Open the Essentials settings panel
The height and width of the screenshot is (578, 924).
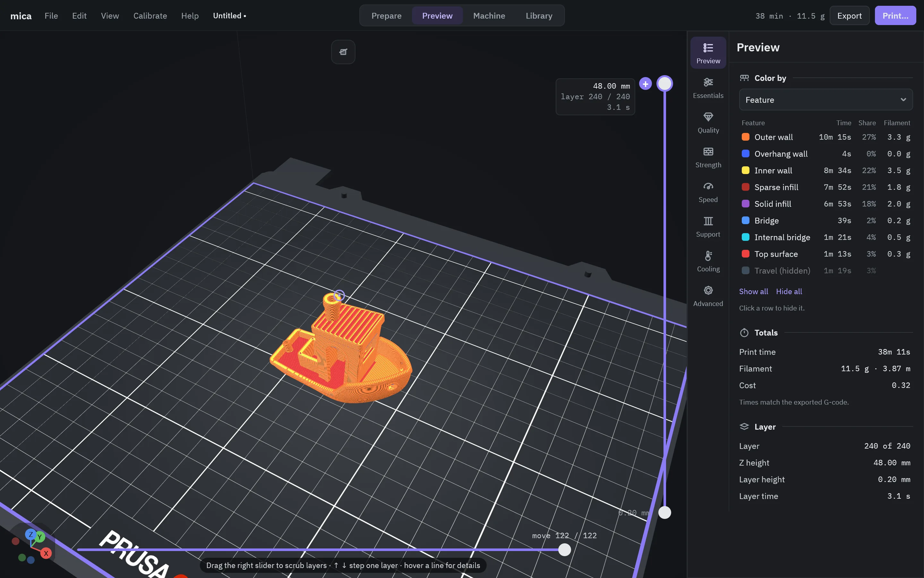[708, 88]
